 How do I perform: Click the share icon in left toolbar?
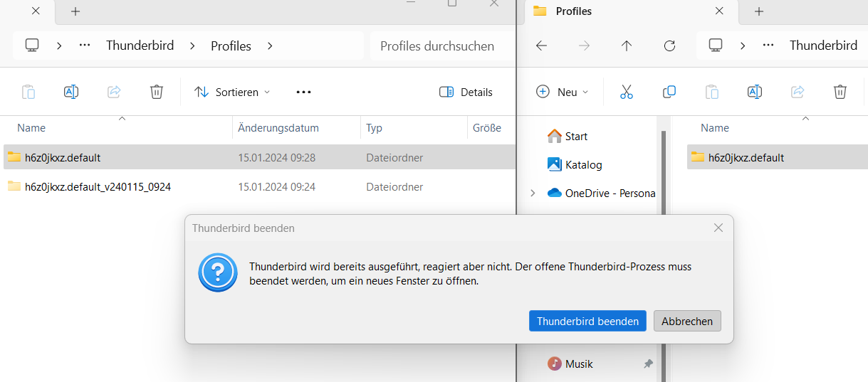click(x=114, y=92)
